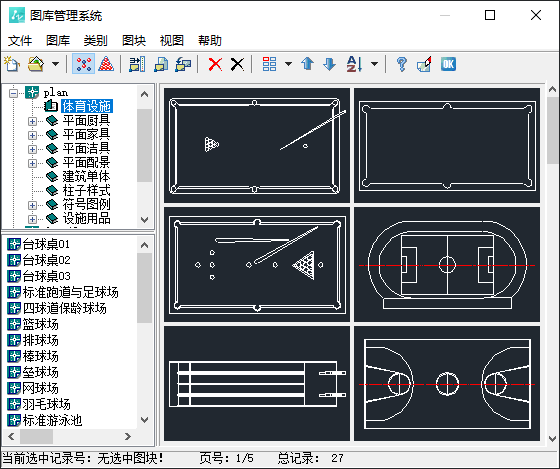Select 网球场 in block list

[x=40, y=389]
